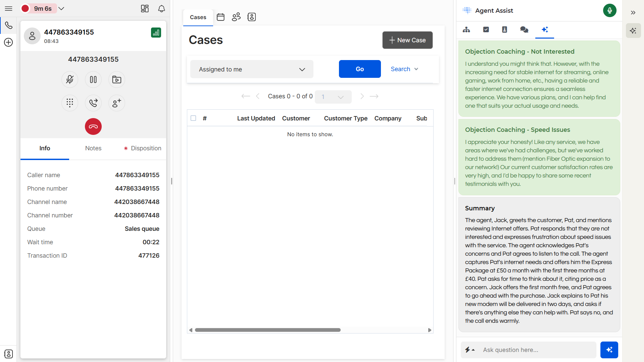Open the notifications bell
Image resolution: width=644 pixels, height=362 pixels.
(161, 8)
